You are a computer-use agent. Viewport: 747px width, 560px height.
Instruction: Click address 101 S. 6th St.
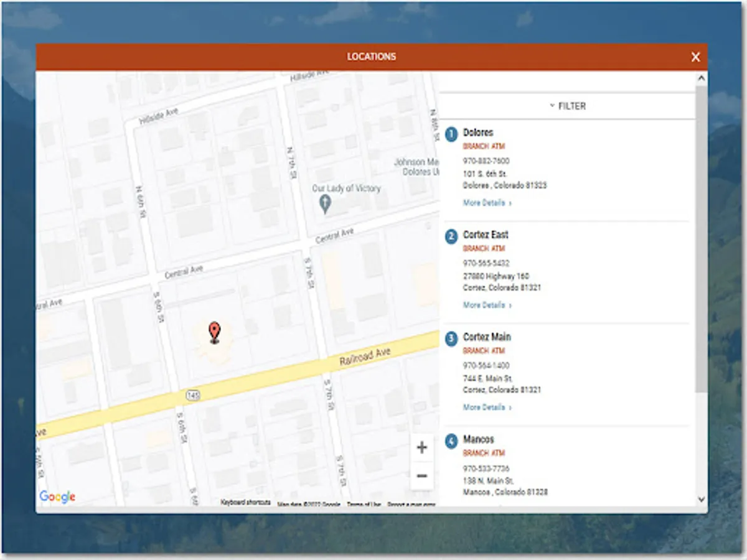[x=485, y=174]
